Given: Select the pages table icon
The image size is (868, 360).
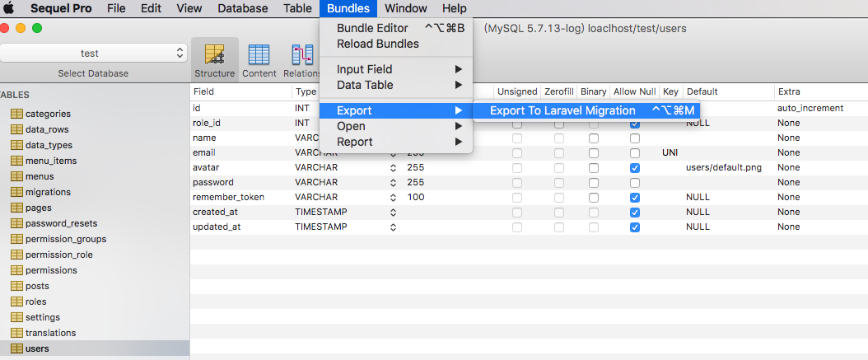Looking at the screenshot, I should coord(17,208).
